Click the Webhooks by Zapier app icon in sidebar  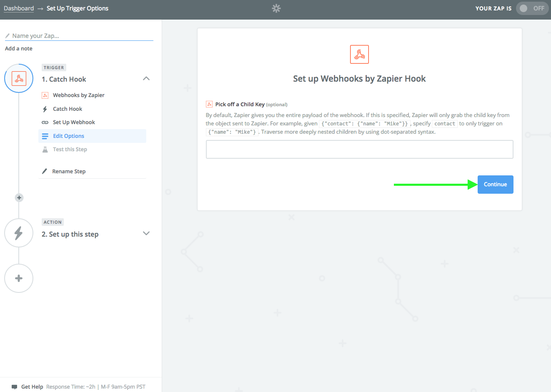[x=45, y=95]
